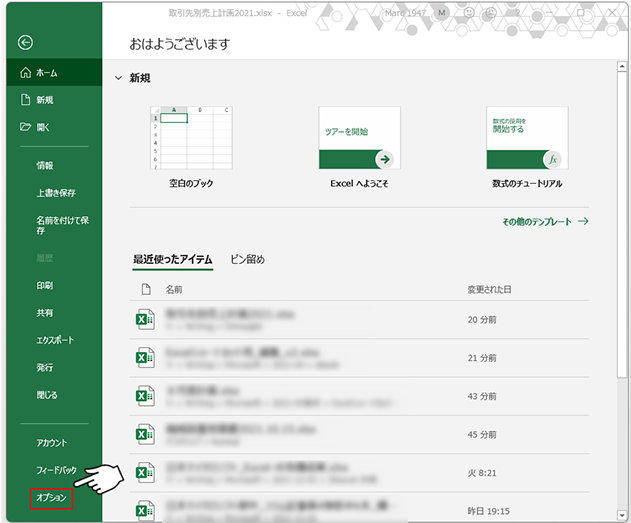Open the アカウント page

pyautogui.click(x=52, y=443)
